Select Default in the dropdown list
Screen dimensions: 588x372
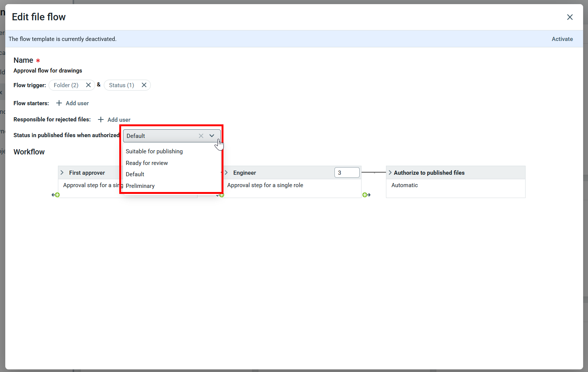point(135,174)
